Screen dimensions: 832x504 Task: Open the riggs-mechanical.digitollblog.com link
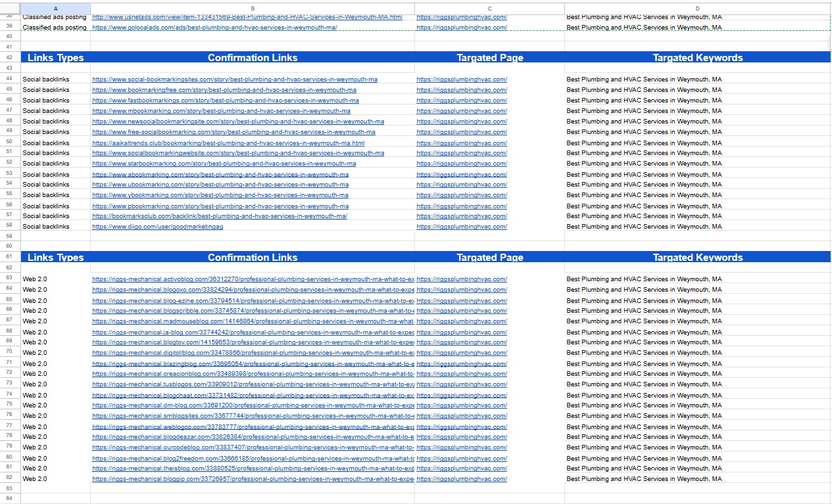[x=253, y=353]
